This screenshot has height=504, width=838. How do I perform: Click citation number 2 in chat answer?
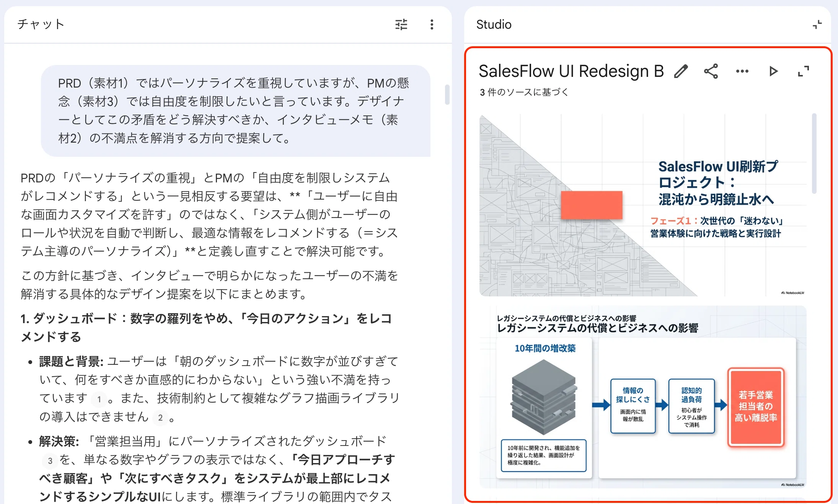160,418
